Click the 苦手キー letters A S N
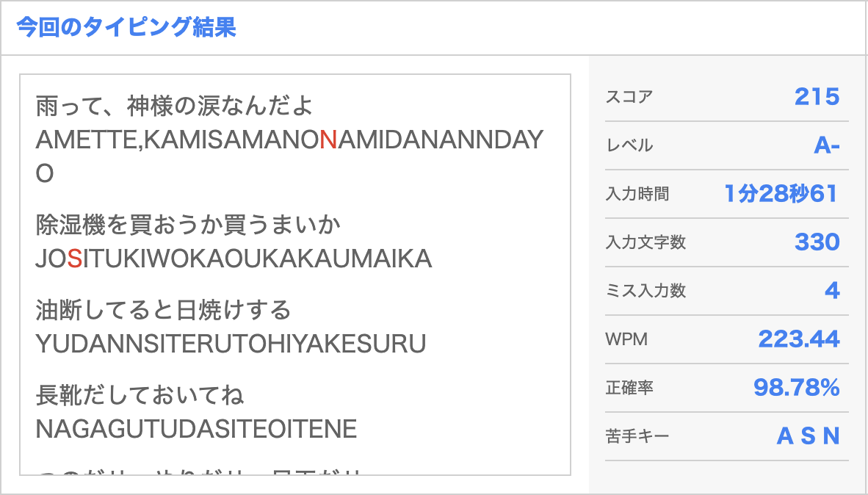The image size is (868, 495). coord(811,436)
